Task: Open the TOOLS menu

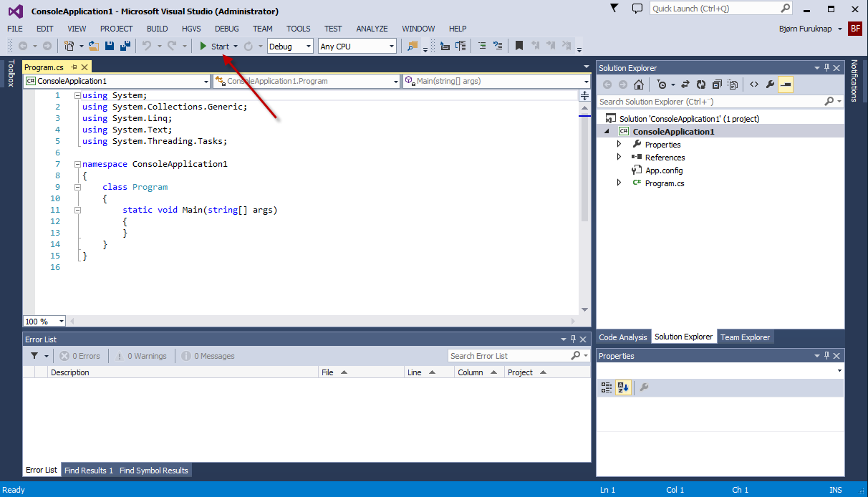Action: [x=299, y=29]
